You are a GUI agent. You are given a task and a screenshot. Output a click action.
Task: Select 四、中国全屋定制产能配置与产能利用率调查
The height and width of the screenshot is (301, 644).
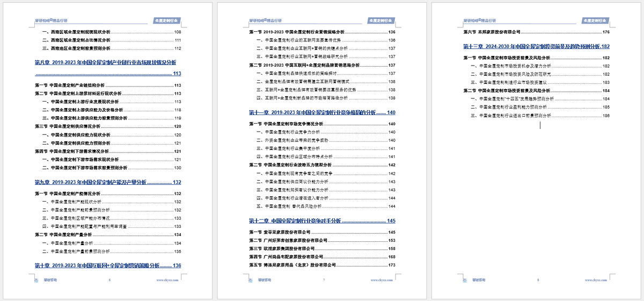pyautogui.click(x=112, y=227)
